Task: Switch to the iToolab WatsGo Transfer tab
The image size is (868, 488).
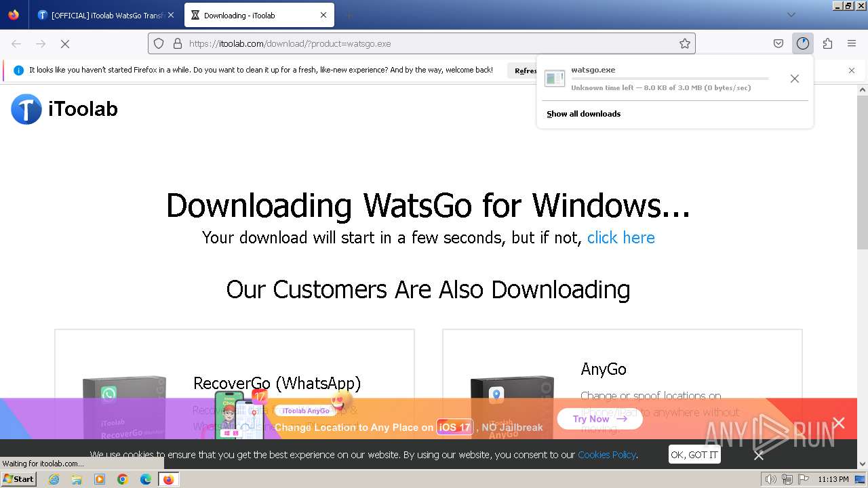Action: pyautogui.click(x=105, y=15)
